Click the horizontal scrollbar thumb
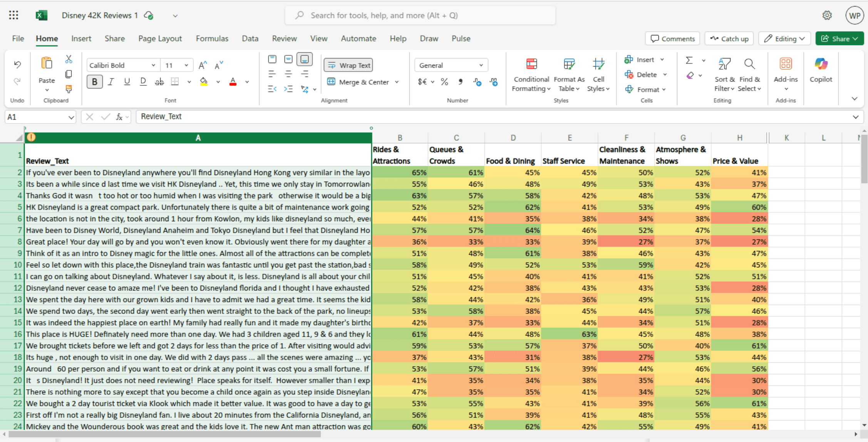The image size is (868, 442). [164, 434]
